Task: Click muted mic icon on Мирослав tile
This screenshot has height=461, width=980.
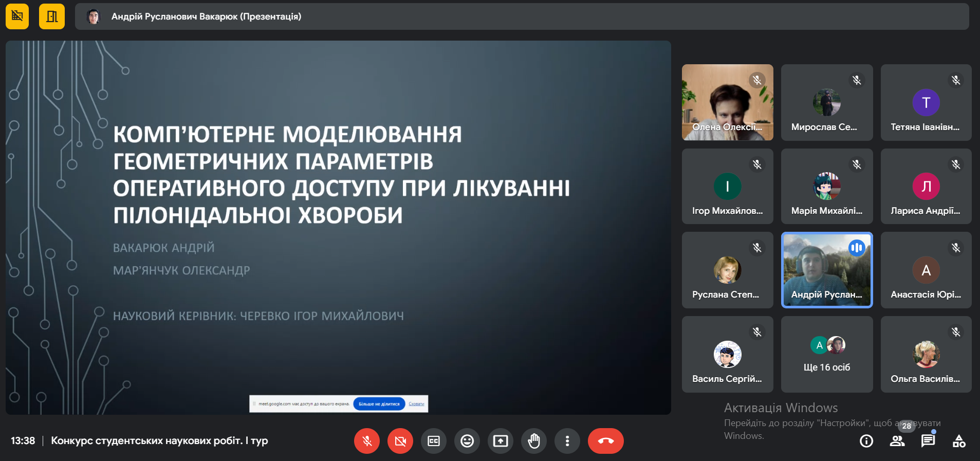Action: 857,80
